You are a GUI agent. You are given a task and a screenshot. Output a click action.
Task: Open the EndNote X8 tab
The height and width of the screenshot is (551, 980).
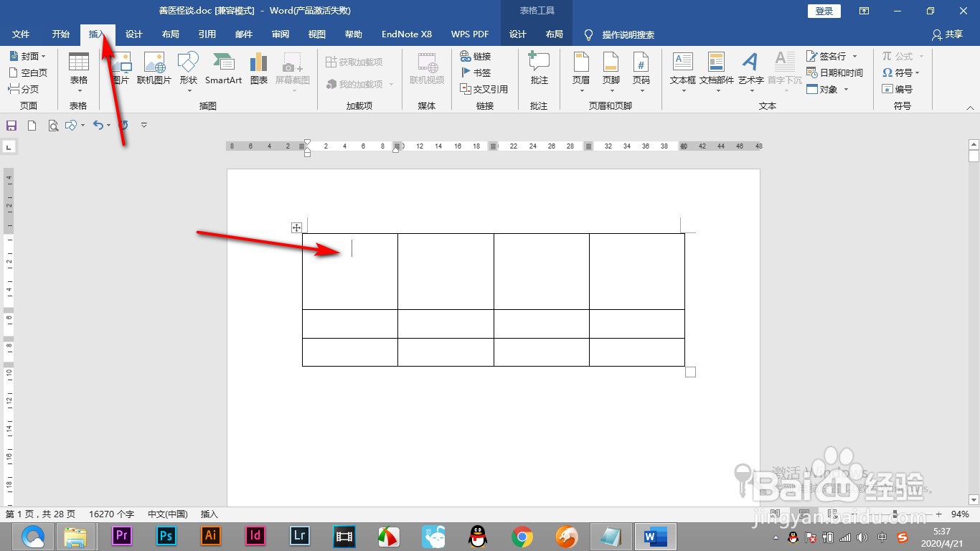407,34
